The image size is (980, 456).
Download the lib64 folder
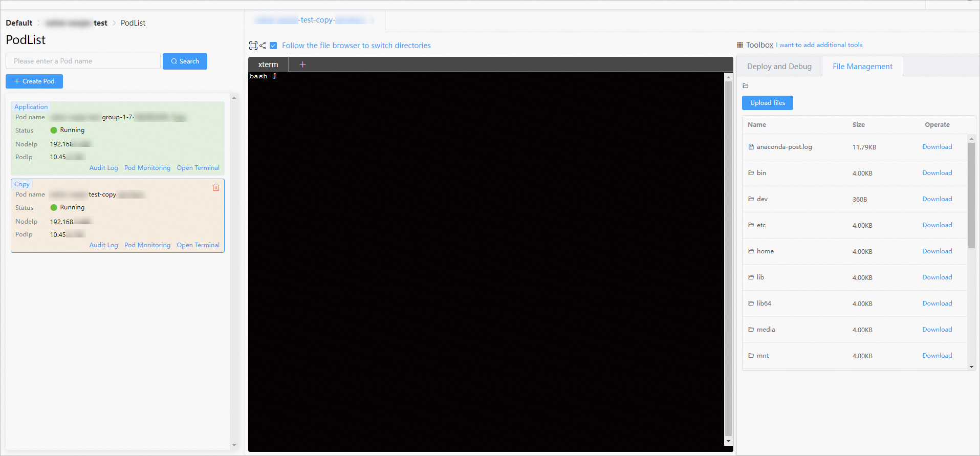937,303
